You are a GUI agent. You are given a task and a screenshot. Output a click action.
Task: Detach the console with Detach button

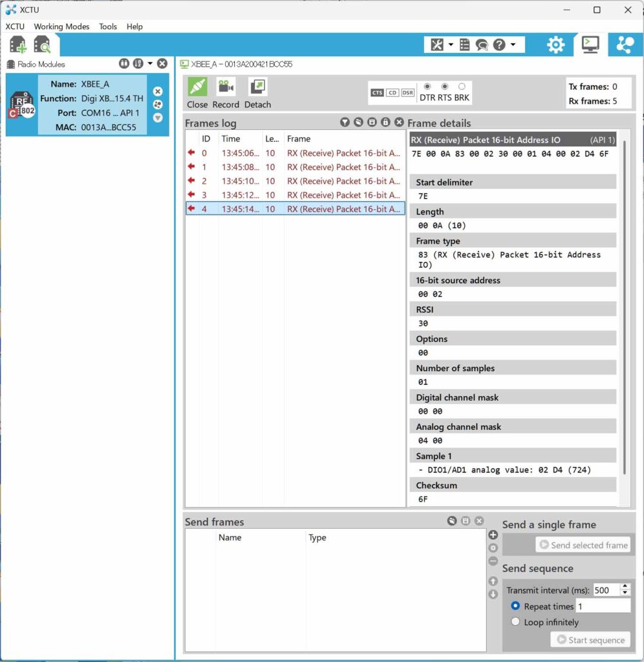(x=257, y=93)
